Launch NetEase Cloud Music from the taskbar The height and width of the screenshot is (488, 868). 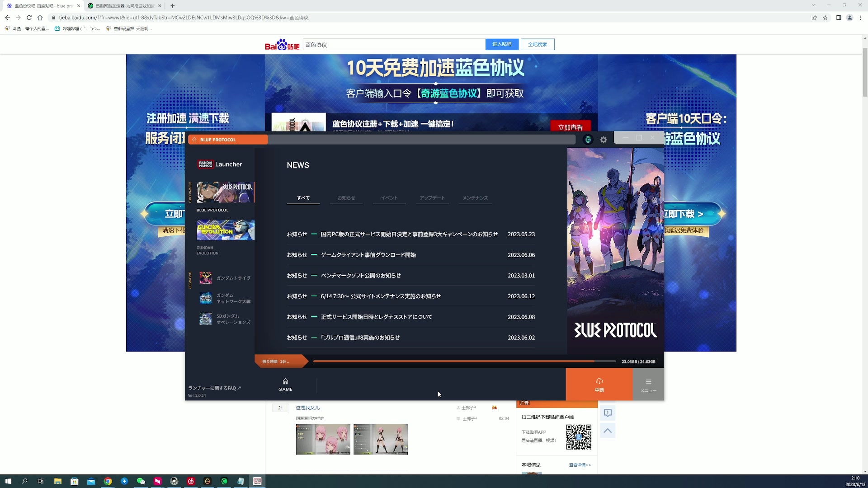(190, 481)
